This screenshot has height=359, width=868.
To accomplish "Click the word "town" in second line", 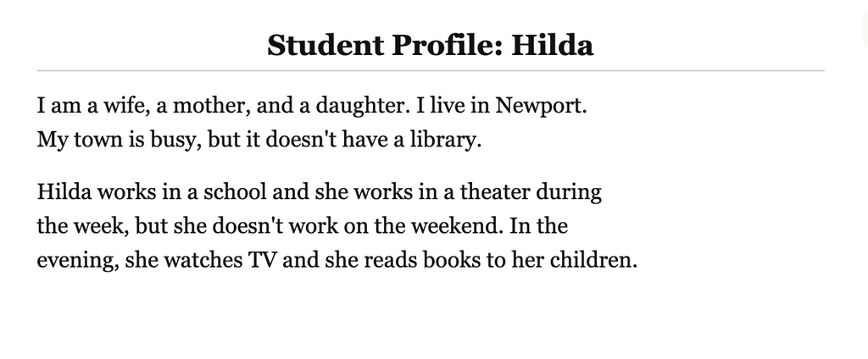I will point(97,140).
